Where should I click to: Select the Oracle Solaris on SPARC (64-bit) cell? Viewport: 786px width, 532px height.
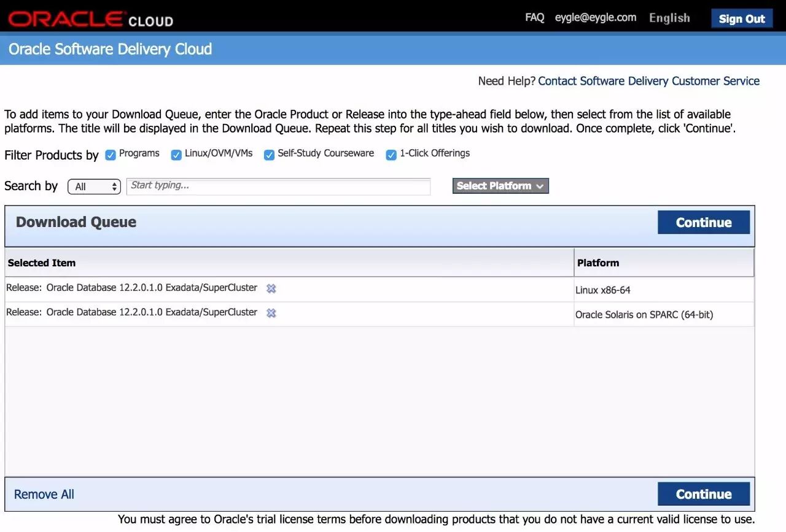click(x=664, y=314)
